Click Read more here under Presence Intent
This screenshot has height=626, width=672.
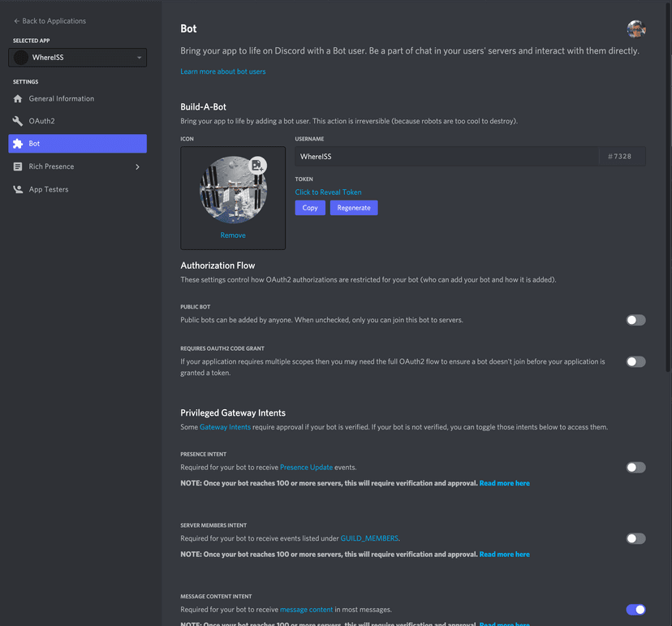tap(505, 483)
